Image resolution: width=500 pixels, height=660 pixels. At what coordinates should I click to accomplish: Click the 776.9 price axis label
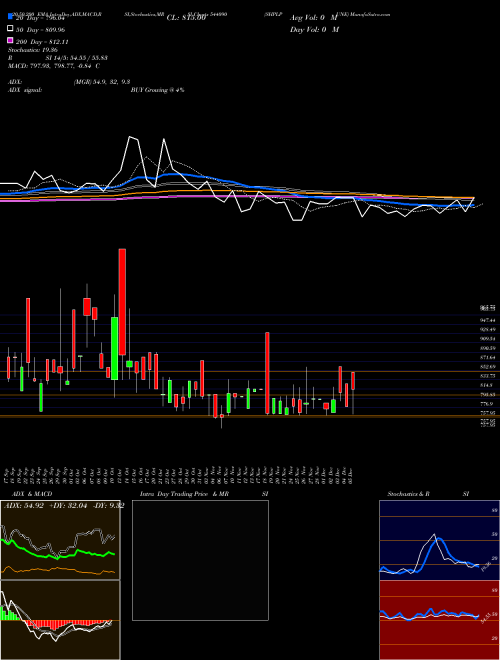point(487,404)
